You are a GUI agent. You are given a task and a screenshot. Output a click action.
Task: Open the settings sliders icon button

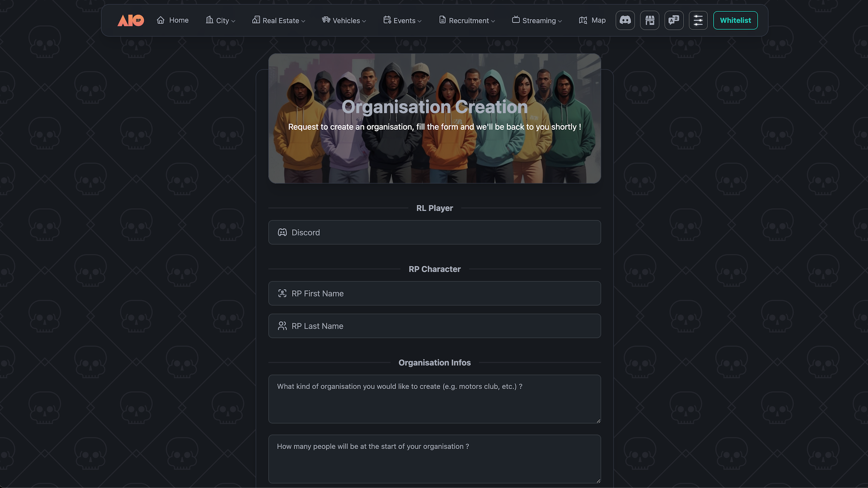tap(698, 20)
